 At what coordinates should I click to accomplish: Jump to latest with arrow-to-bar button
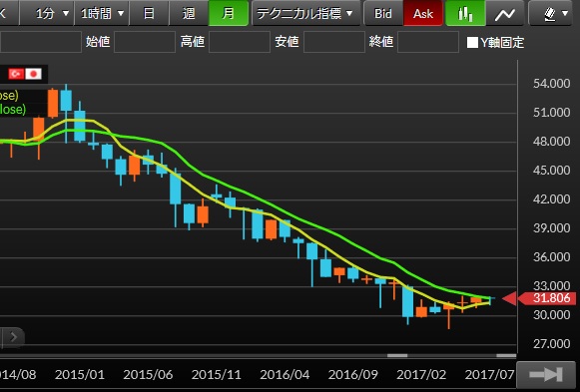[x=546, y=375]
